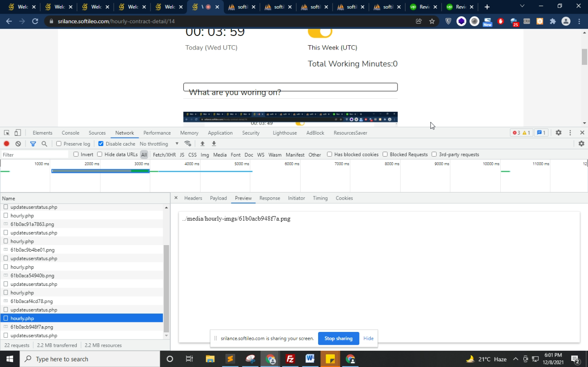Click the record network log button
The width and height of the screenshot is (588, 367).
[x=7, y=144]
